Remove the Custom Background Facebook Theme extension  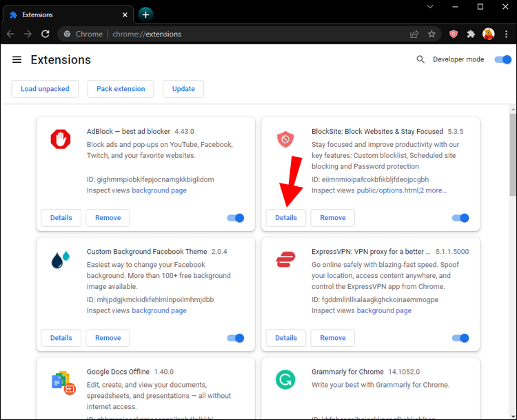pos(108,338)
